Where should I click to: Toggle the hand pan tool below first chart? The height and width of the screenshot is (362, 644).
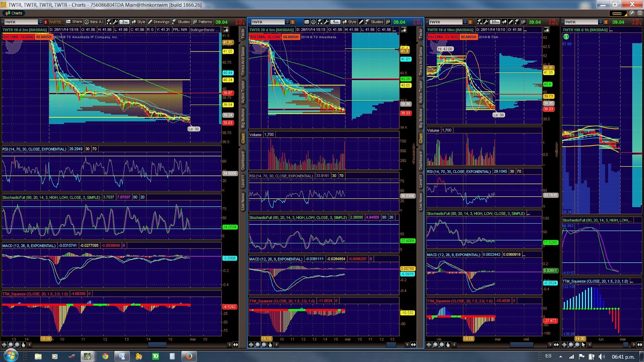[24, 345]
